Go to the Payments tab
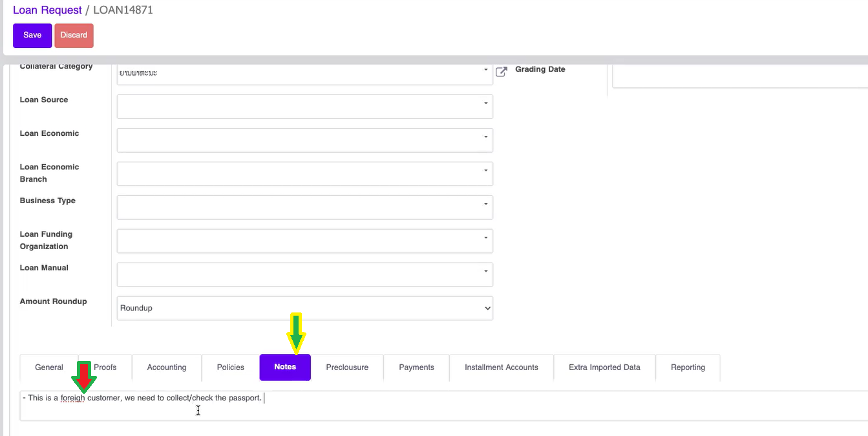The width and height of the screenshot is (868, 436). 416,367
